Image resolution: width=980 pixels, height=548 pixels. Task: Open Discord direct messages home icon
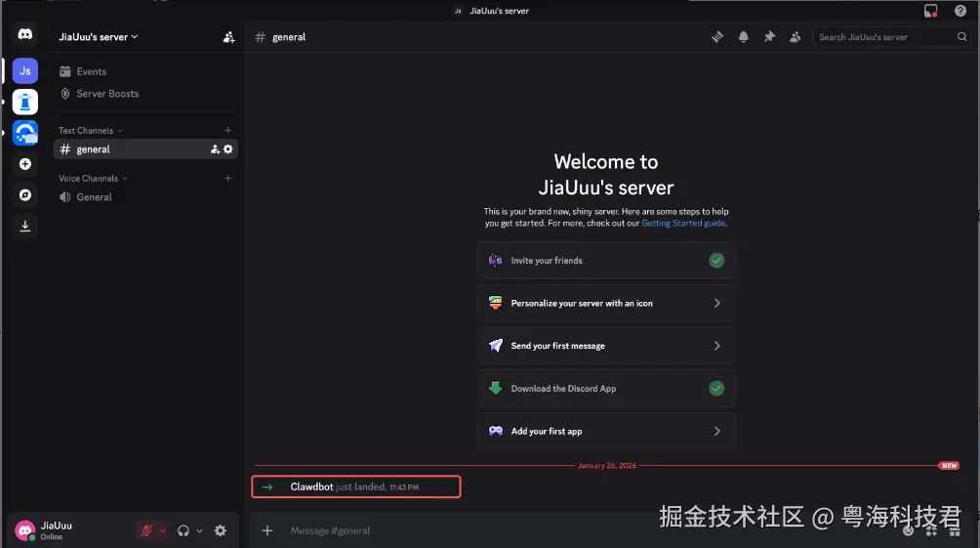pyautogui.click(x=25, y=35)
